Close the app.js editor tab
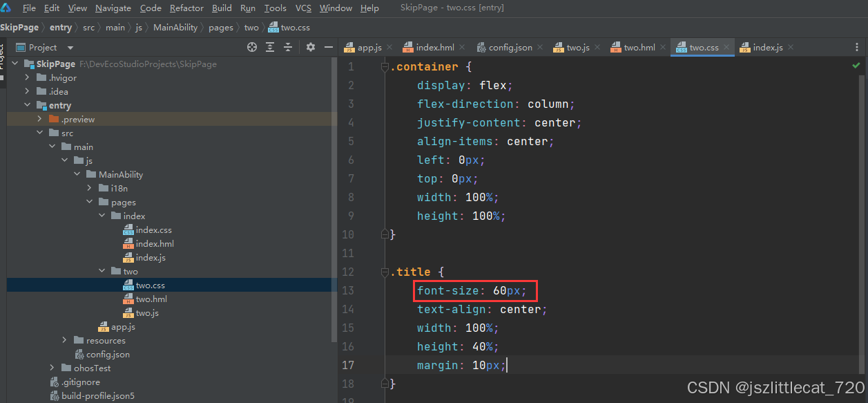This screenshot has height=403, width=868. click(x=389, y=48)
